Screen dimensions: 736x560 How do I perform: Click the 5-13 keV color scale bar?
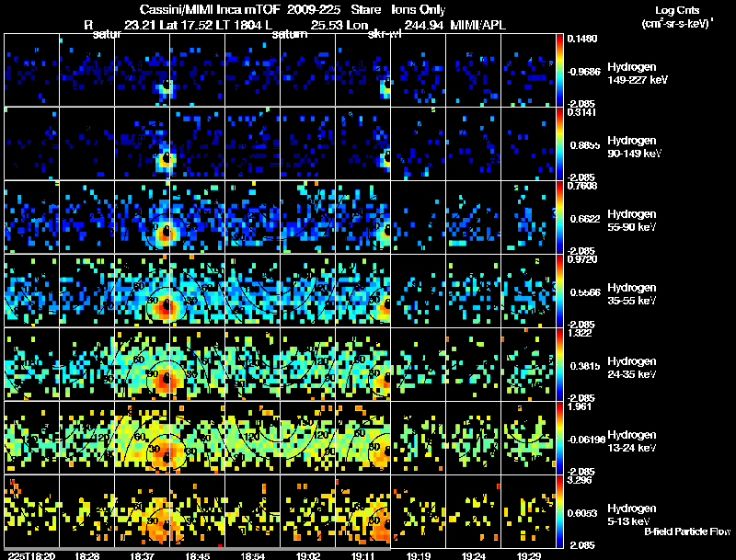click(x=559, y=511)
